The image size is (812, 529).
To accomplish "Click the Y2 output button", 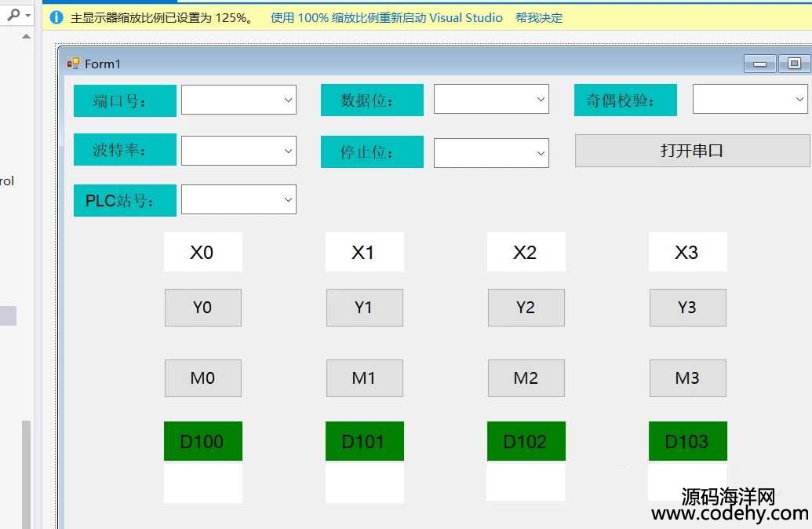I will coord(526,308).
